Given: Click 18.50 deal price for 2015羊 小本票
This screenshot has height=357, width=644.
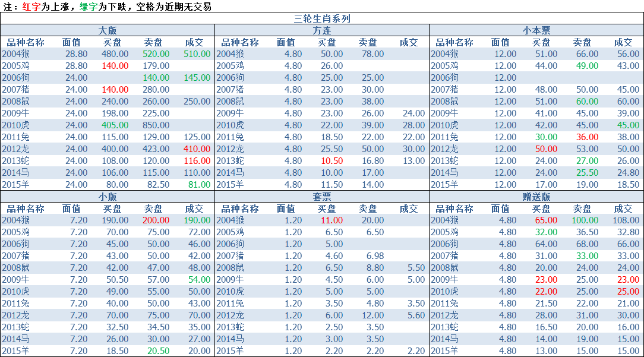Looking at the screenshot, I should pos(629,185).
